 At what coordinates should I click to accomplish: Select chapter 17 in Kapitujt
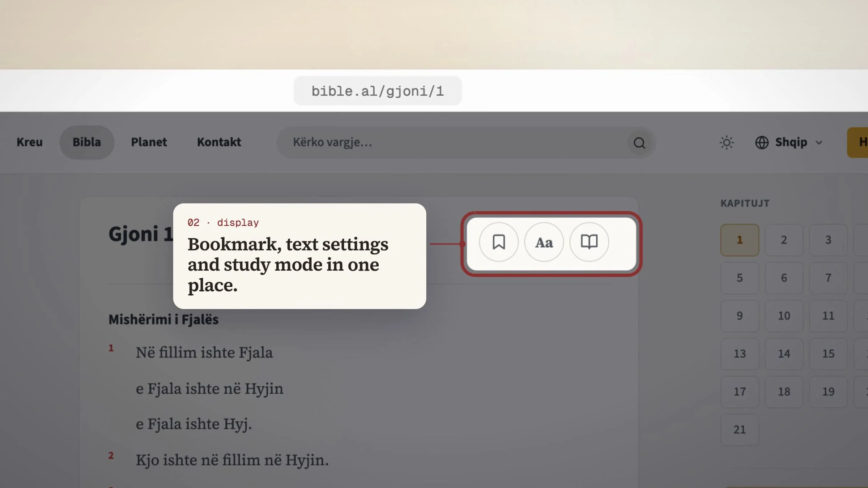click(740, 392)
